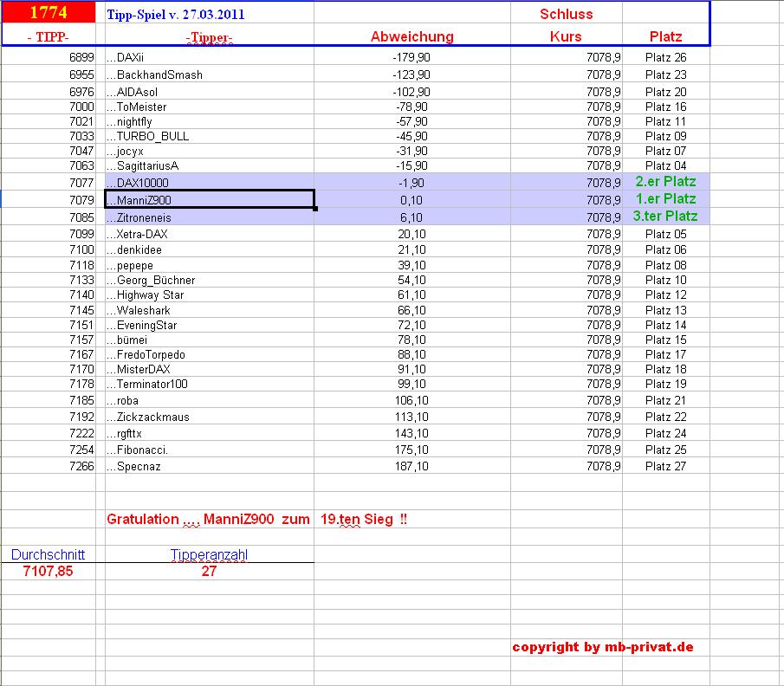The height and width of the screenshot is (686, 784).
Task: Select deviation value -179,90
Action: (411, 57)
